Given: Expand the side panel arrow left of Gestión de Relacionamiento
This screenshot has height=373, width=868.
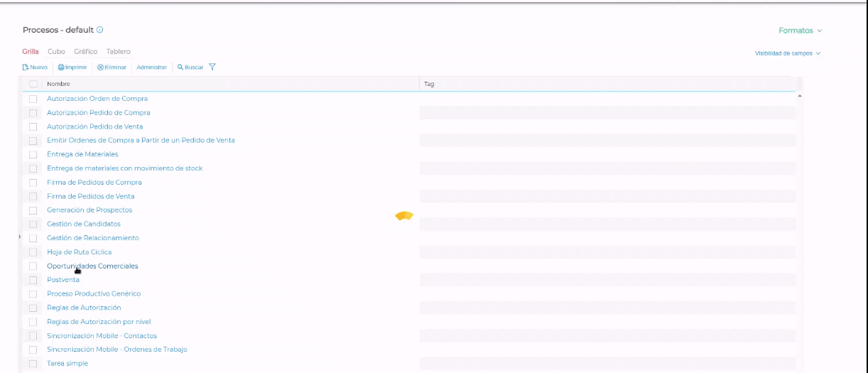Looking at the screenshot, I should click(x=20, y=237).
